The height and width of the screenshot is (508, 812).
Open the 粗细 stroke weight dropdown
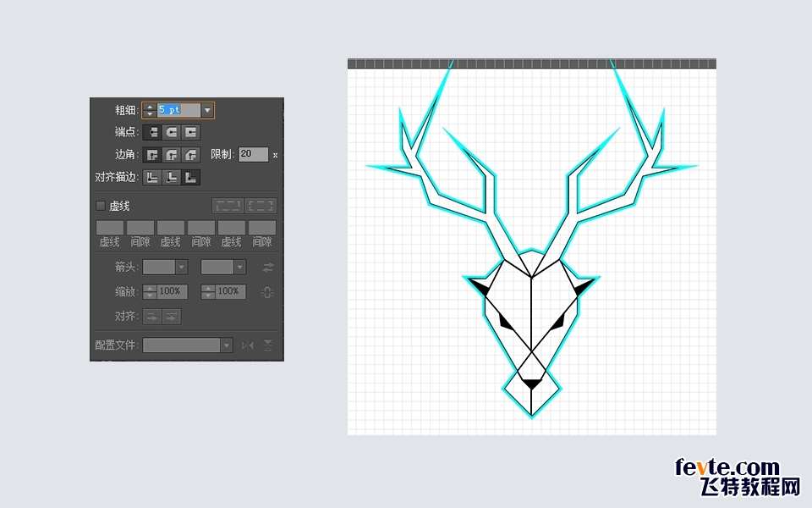(x=208, y=110)
